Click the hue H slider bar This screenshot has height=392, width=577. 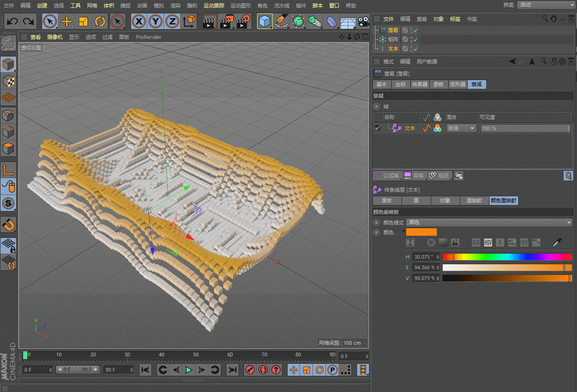pyautogui.click(x=508, y=257)
